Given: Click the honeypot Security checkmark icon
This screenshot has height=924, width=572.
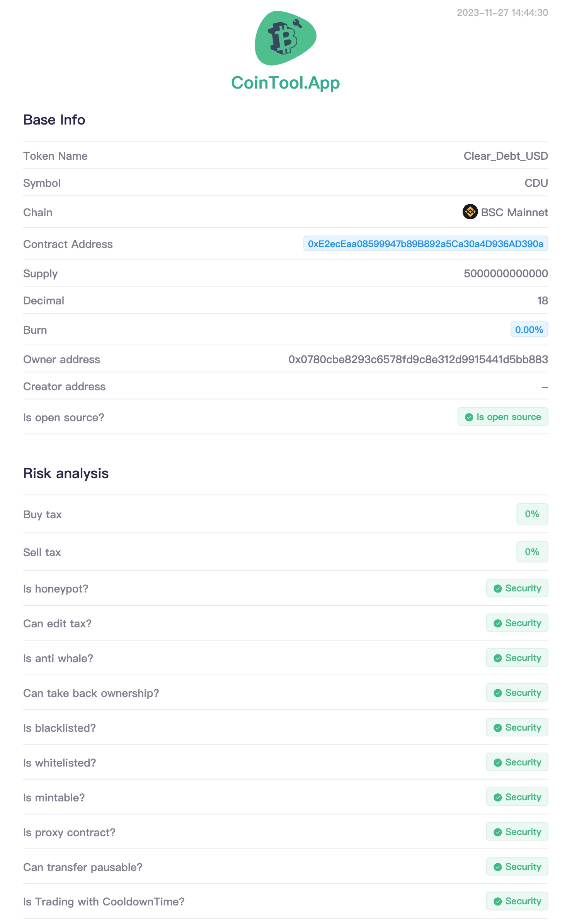Looking at the screenshot, I should pyautogui.click(x=498, y=589).
